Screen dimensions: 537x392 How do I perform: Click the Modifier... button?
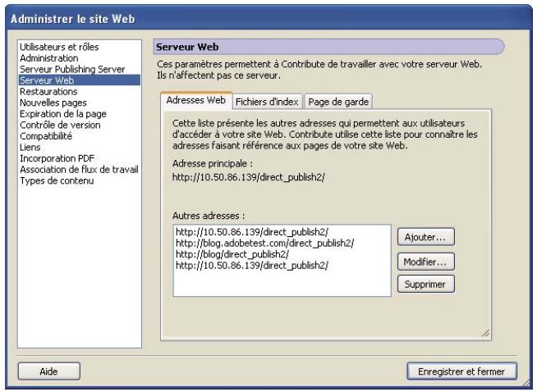coord(426,262)
